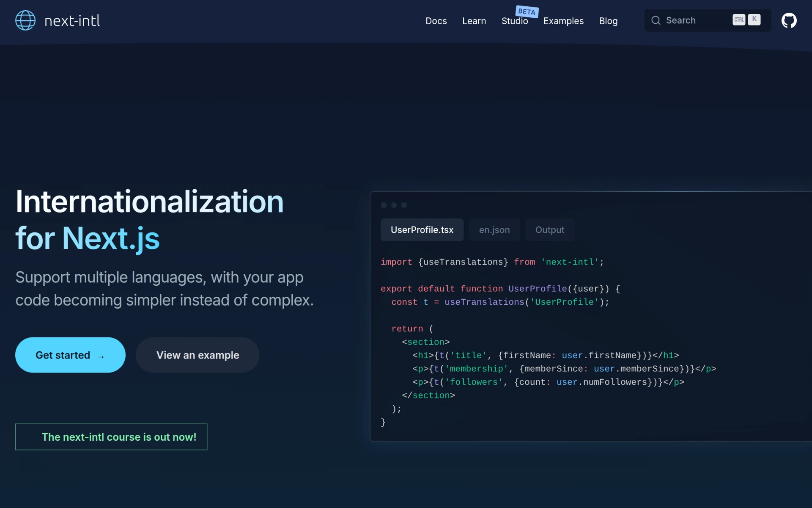
Task: Click the Internationalization heading text
Action: (x=150, y=202)
